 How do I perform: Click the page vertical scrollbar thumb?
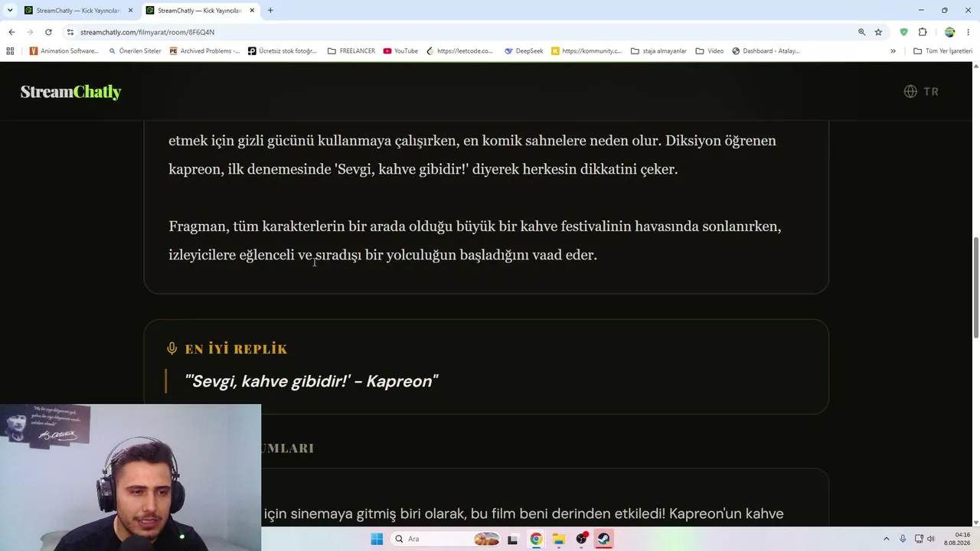(975, 288)
